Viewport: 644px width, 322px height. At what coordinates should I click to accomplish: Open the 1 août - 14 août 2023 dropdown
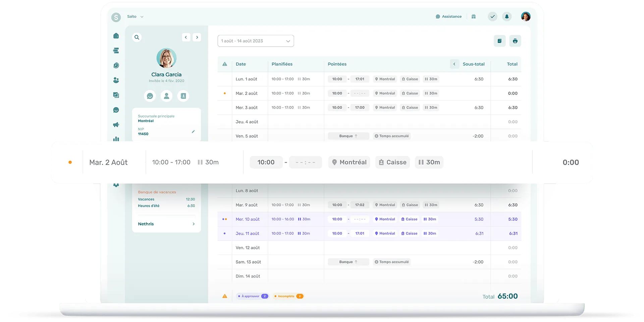256,41
